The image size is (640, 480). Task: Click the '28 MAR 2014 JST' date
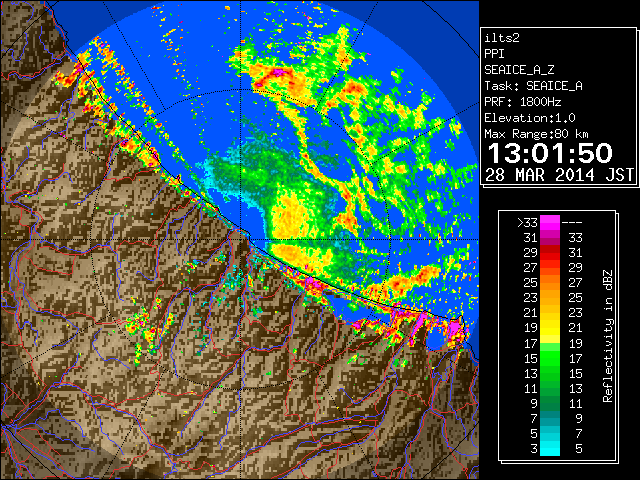click(x=559, y=175)
